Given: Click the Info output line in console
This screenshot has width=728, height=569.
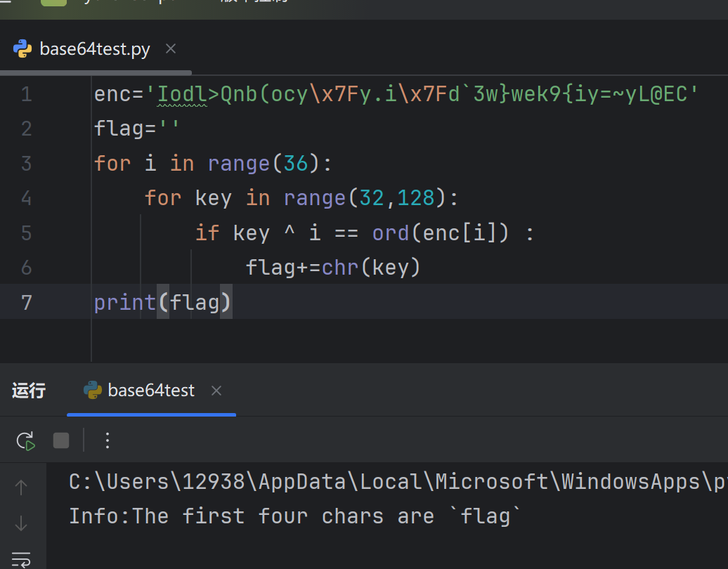Looking at the screenshot, I should coord(295,516).
